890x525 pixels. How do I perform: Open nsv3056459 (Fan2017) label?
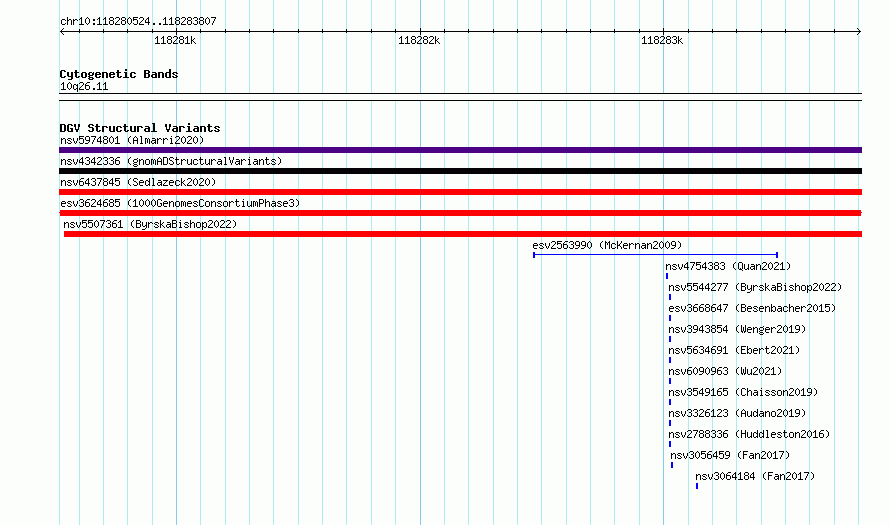pos(730,455)
